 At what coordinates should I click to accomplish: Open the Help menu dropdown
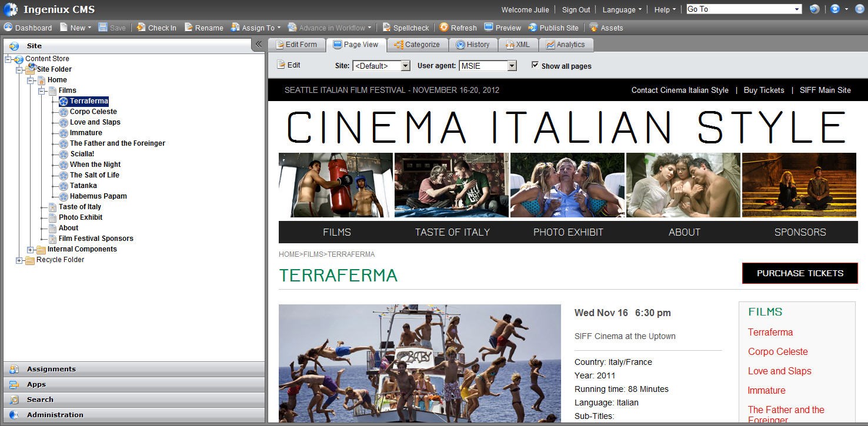click(665, 9)
